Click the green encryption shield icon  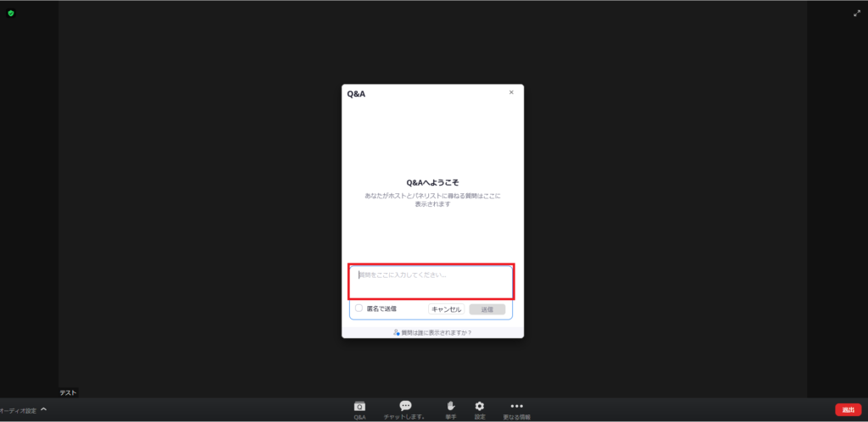[x=11, y=13]
